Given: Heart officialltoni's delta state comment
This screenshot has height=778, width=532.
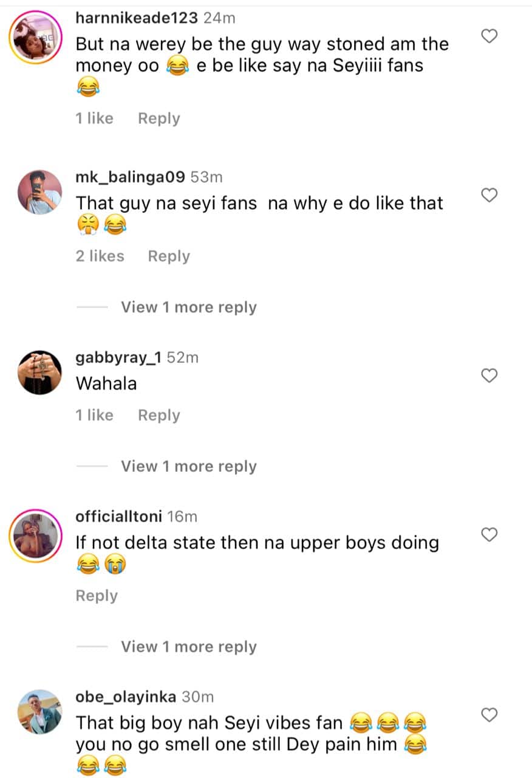Looking at the screenshot, I should 489,535.
